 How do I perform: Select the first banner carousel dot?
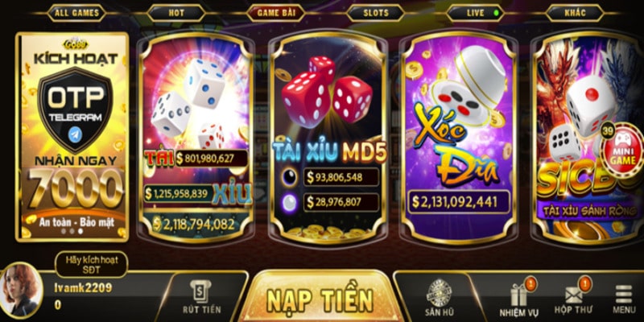pyautogui.click(x=64, y=231)
